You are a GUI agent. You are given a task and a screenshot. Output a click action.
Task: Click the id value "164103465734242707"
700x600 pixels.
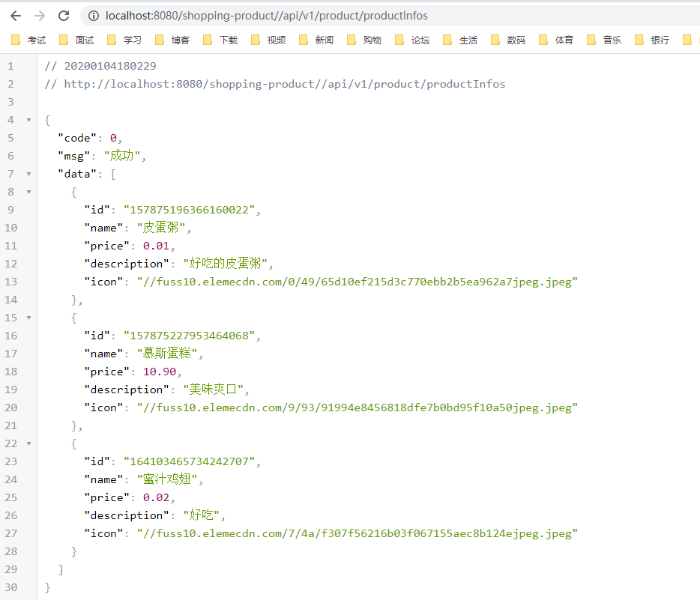click(x=190, y=461)
